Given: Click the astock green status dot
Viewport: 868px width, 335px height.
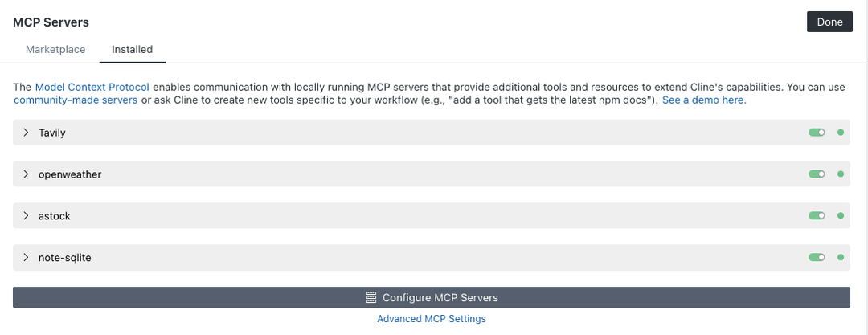Looking at the screenshot, I should pos(841,216).
